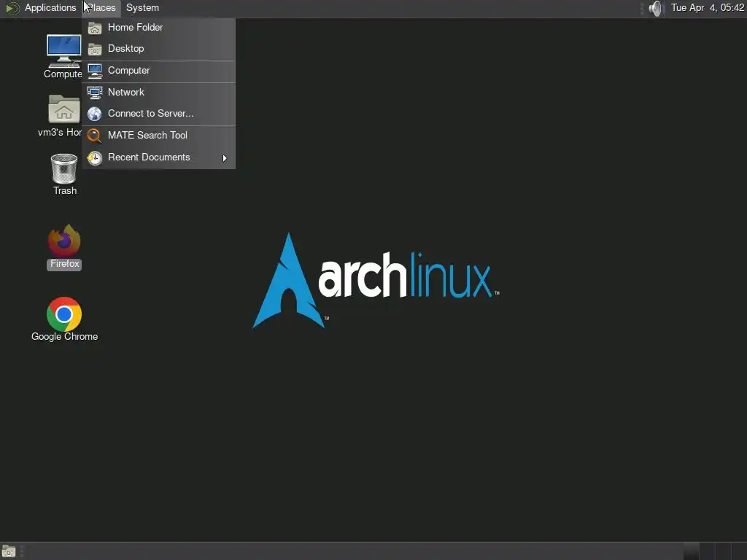This screenshot has width=747, height=560.
Task: Click the Firefox label under its icon
Action: tap(64, 264)
